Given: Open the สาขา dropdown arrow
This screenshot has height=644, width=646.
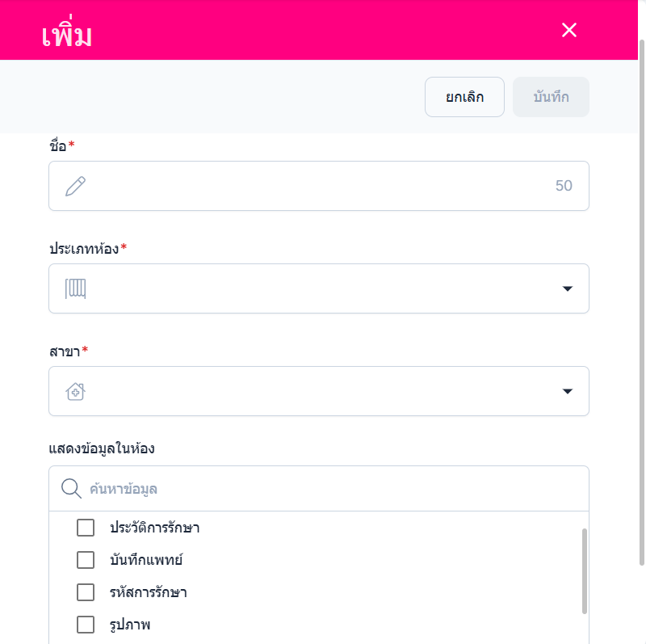Looking at the screenshot, I should [x=567, y=392].
